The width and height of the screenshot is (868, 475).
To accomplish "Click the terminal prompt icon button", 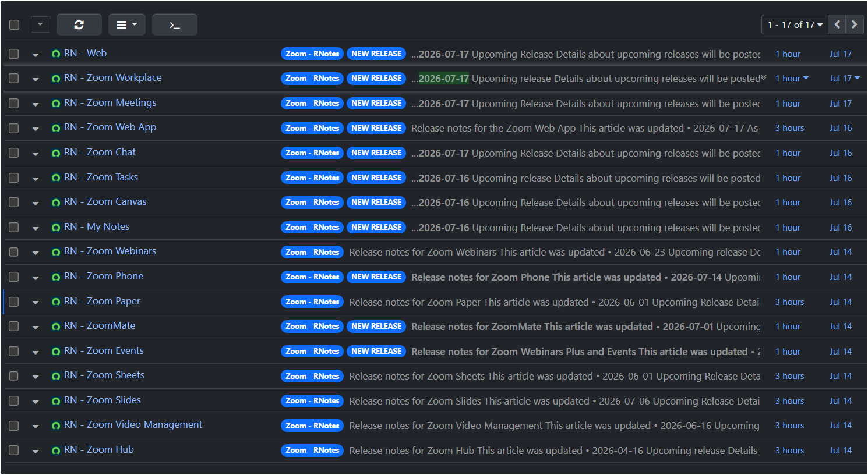I will coord(174,24).
